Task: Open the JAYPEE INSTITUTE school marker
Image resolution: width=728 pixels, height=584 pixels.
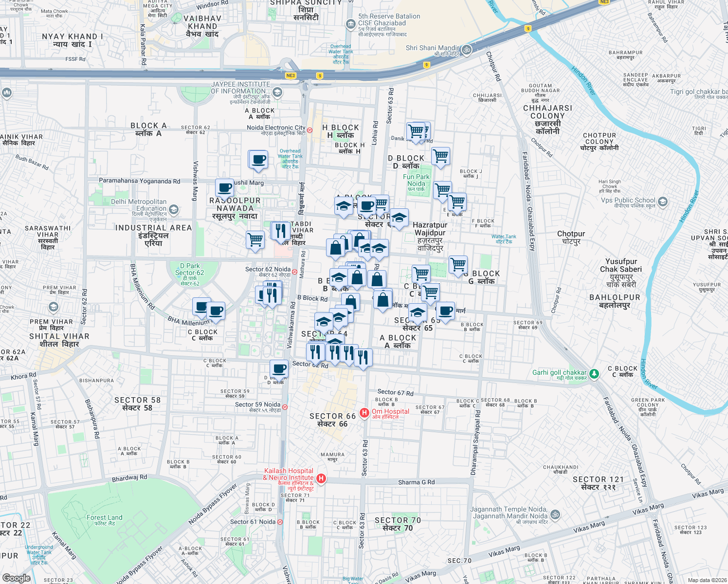Action: tap(276, 93)
